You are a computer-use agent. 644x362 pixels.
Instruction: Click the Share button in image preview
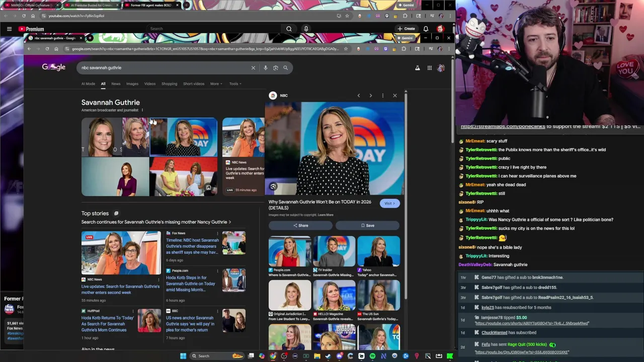click(x=300, y=226)
